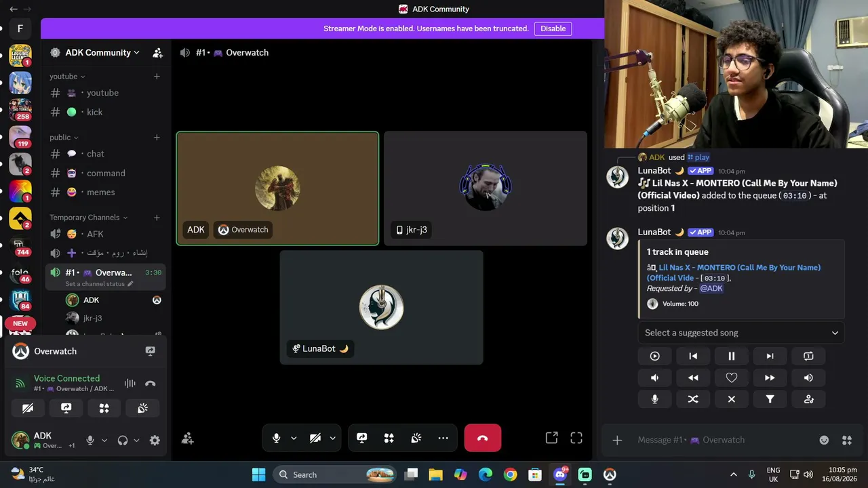Open user settings gear icon
The width and height of the screenshot is (868, 488).
click(155, 441)
